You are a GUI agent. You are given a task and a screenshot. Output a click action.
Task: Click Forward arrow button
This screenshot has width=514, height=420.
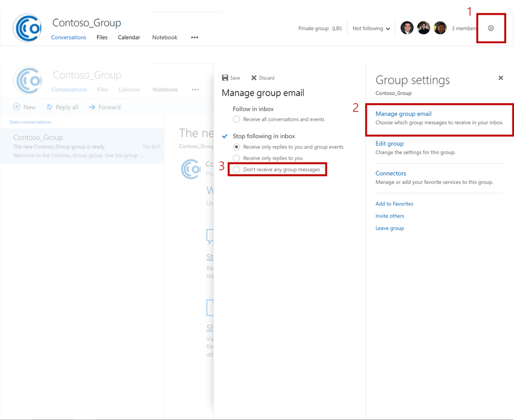click(104, 107)
